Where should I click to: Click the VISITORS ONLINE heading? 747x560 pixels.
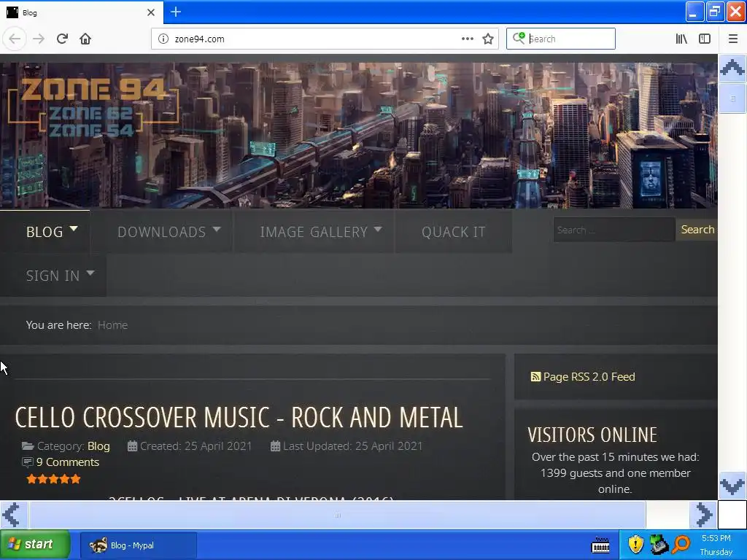coord(592,435)
